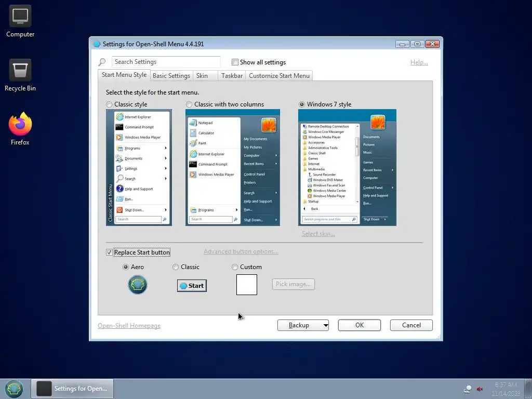Viewport: 532px width, 399px height.
Task: Click the taskbar clock
Action: click(x=506, y=389)
